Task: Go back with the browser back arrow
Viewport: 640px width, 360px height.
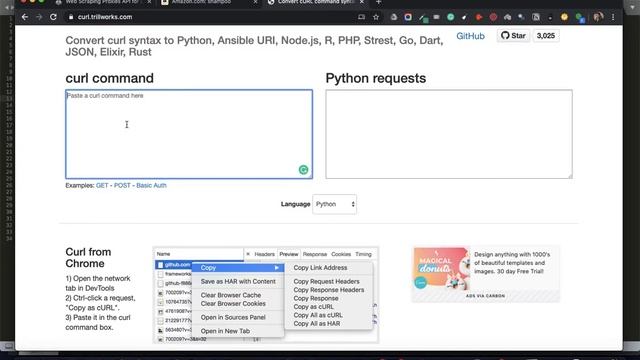Action: [25, 17]
